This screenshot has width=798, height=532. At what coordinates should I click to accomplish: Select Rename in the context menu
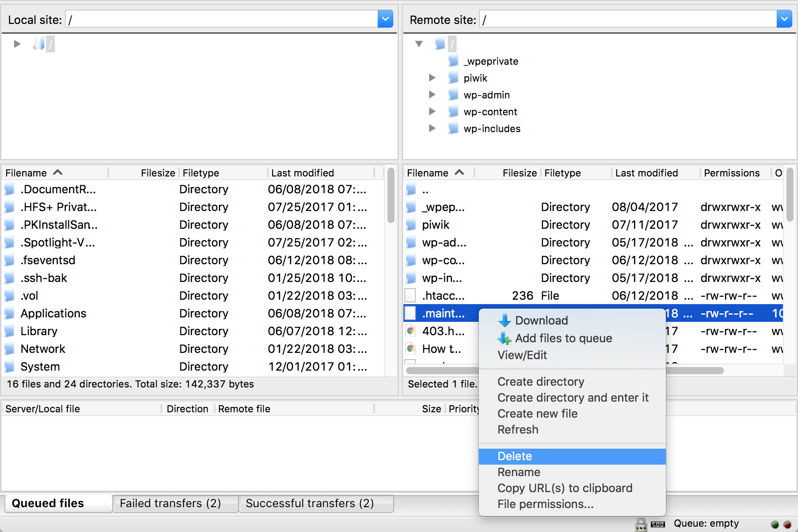[519, 472]
